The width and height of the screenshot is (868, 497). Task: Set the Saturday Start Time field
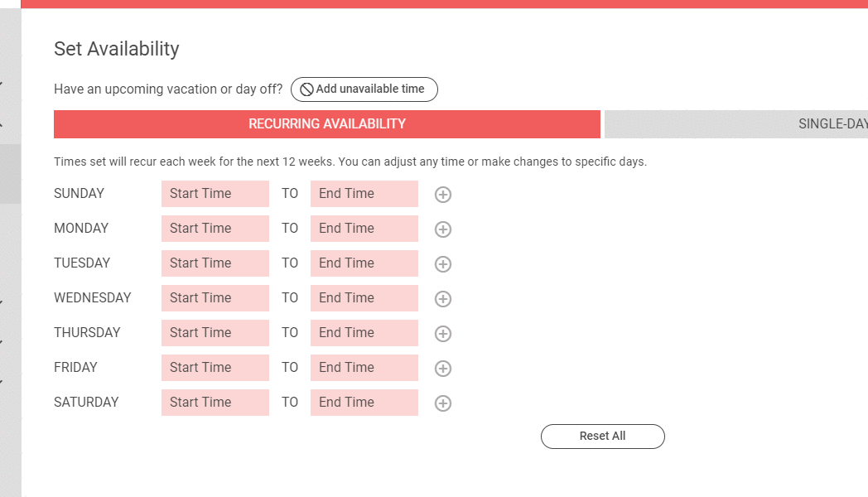click(x=215, y=403)
